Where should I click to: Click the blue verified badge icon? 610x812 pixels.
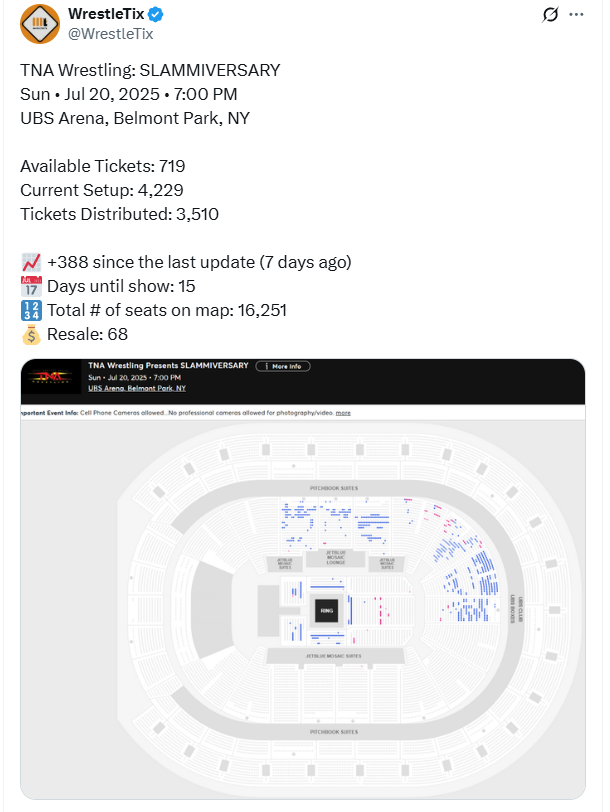click(157, 15)
